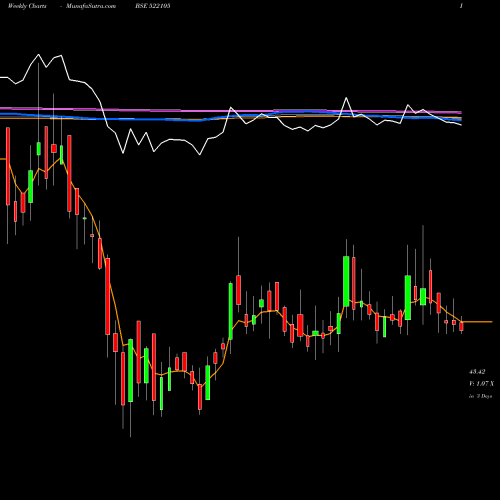Click the "MunafaSutra.com" label
This screenshot has width=500, height=500.
91,6
